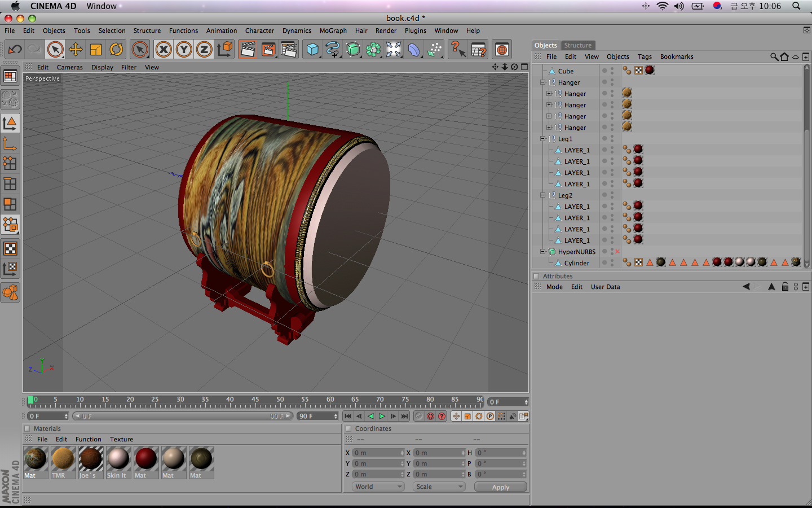Open the MoGraph menu
Screen dimensions: 812x508
pyautogui.click(x=333, y=30)
